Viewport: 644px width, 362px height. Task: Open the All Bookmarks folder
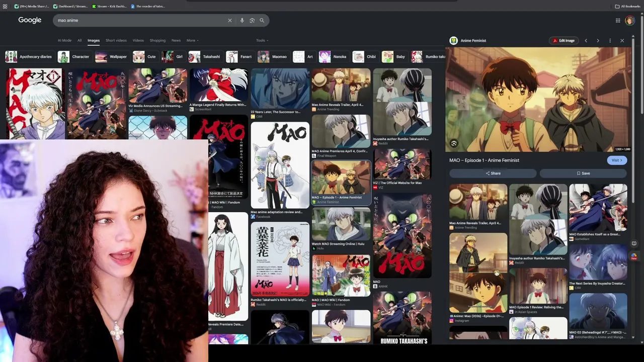[x=627, y=7]
